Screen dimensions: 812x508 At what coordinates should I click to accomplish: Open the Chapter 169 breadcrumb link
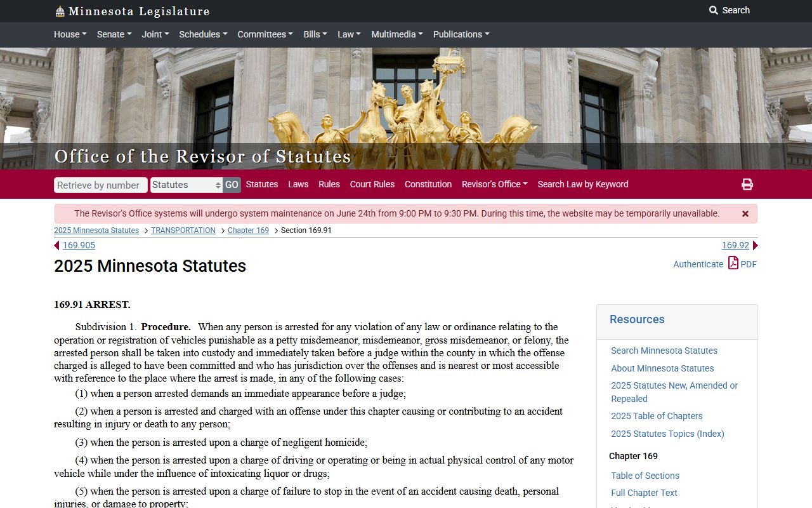click(x=248, y=231)
